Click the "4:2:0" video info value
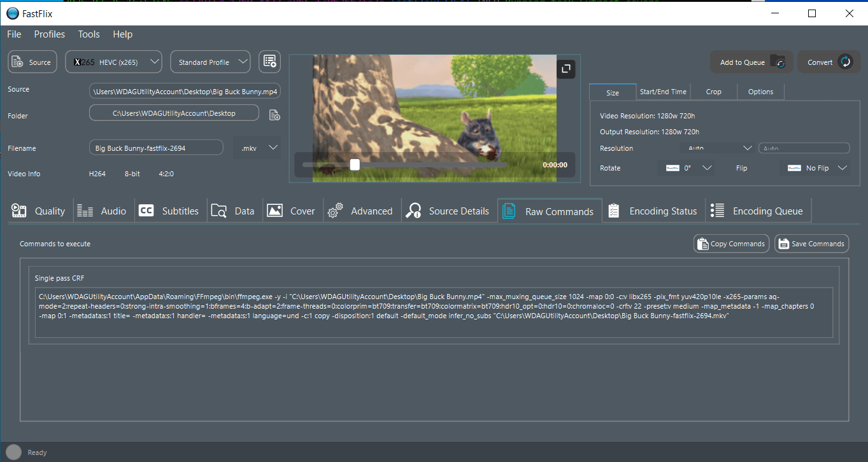Viewport: 868px width, 462px height. [x=167, y=174]
